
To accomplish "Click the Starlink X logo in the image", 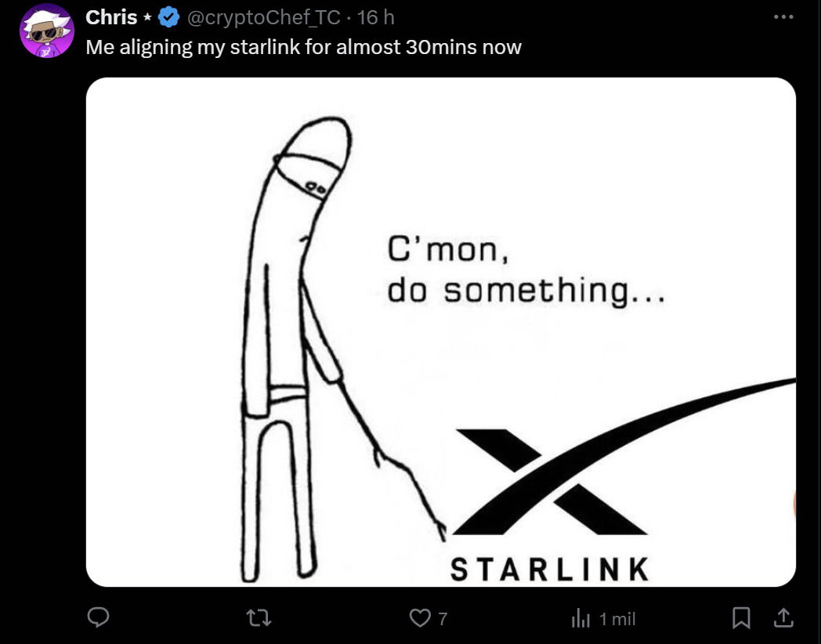I will (x=623, y=455).
